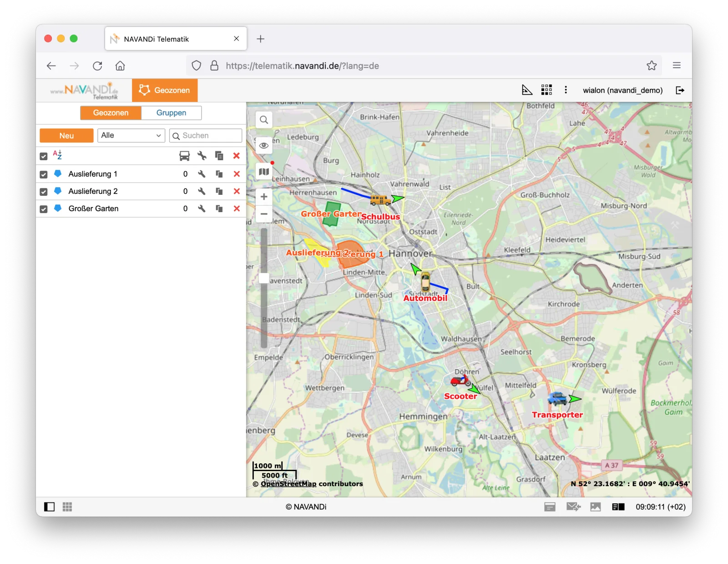Open the grid view icon in footer
Viewport: 728px width, 564px height.
(67, 507)
